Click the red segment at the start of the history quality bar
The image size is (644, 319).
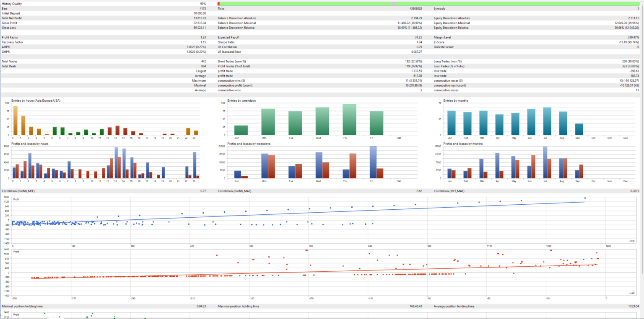219,3
